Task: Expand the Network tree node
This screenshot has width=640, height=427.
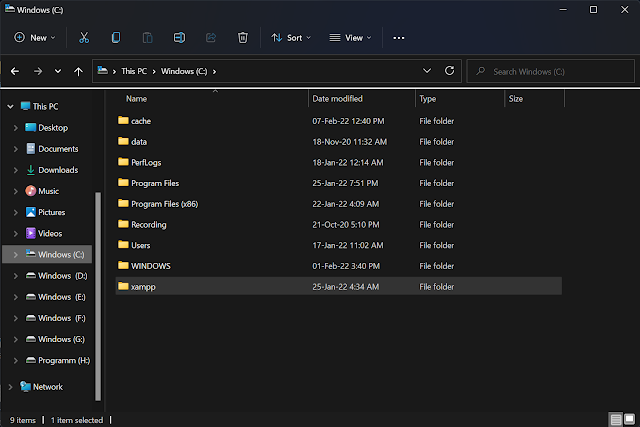Action: click(11, 387)
